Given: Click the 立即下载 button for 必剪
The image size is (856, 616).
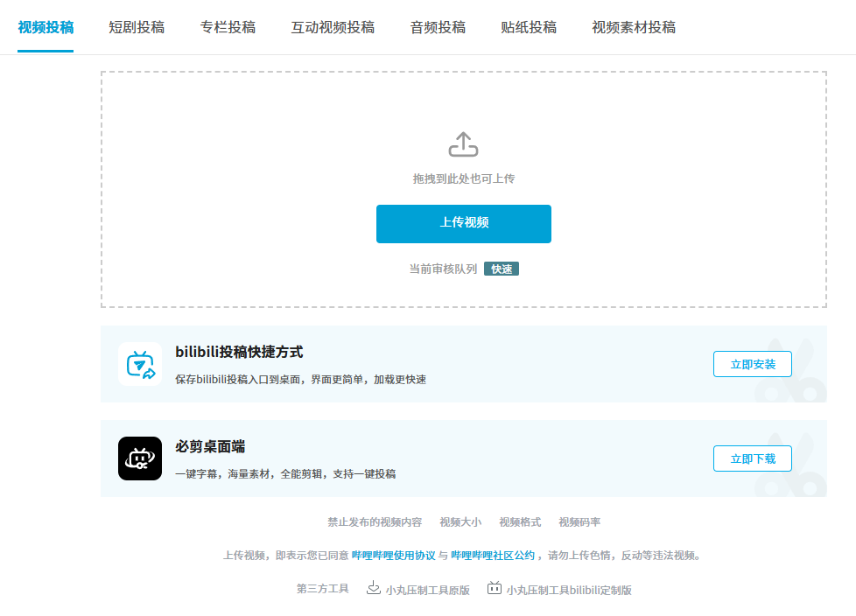Looking at the screenshot, I should pos(752,458).
